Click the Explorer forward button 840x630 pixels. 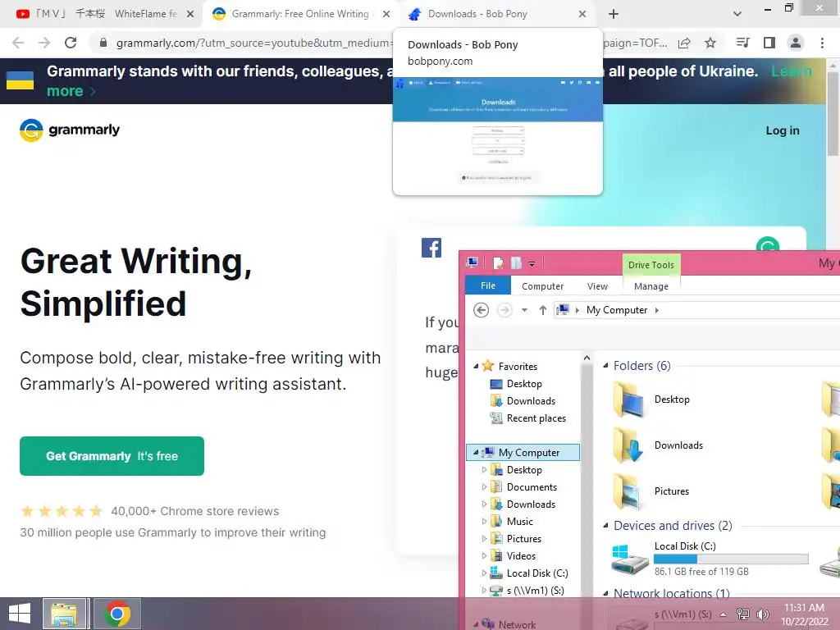click(x=504, y=309)
